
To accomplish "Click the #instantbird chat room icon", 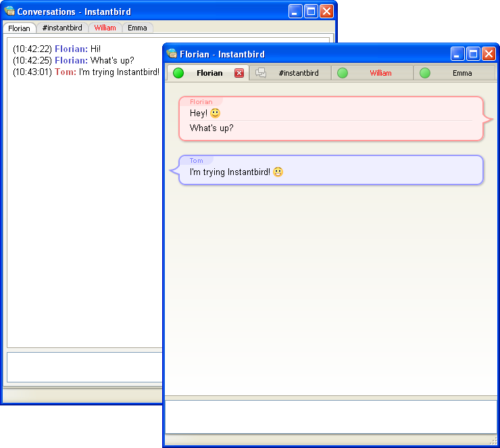I will tap(261, 73).
